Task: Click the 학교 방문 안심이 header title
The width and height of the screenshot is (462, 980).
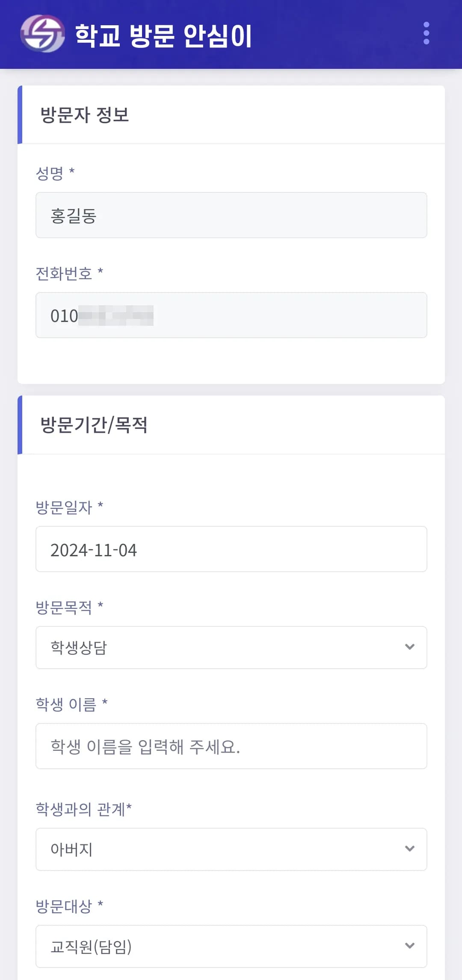Action: coord(163,35)
